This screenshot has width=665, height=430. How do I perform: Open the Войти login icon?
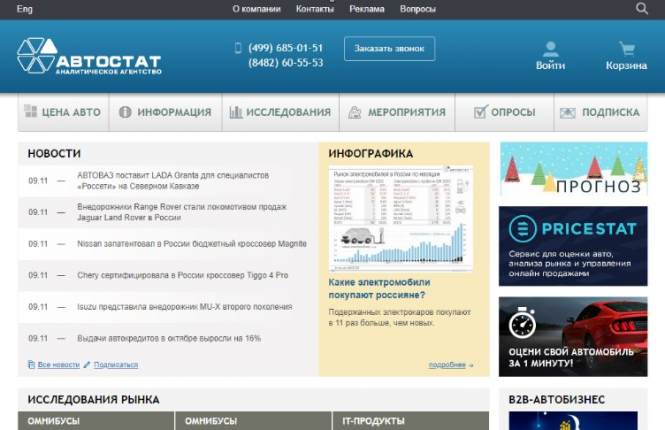tap(550, 56)
